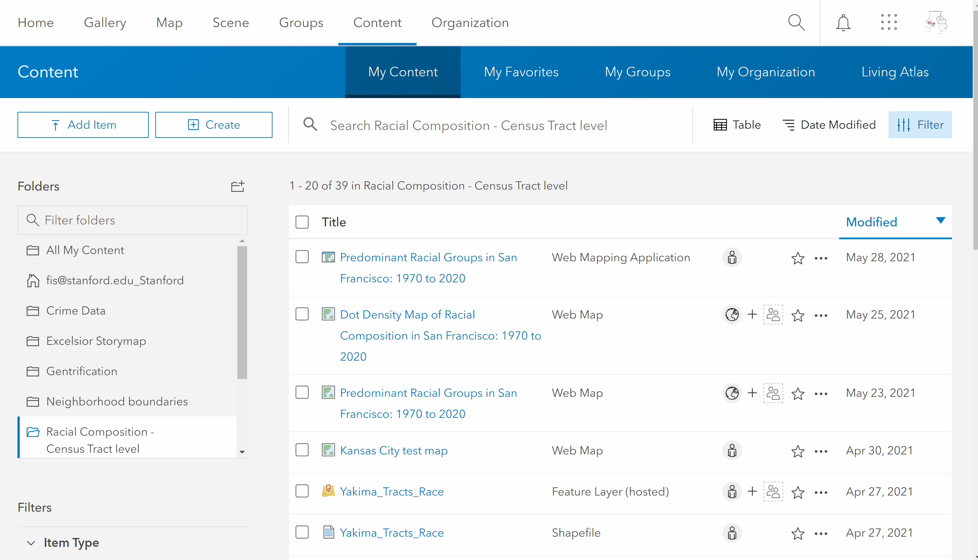Screen dimensions: 978x560
Task: Click sharing globe icon for Dot Density Map
Action: click(x=732, y=315)
